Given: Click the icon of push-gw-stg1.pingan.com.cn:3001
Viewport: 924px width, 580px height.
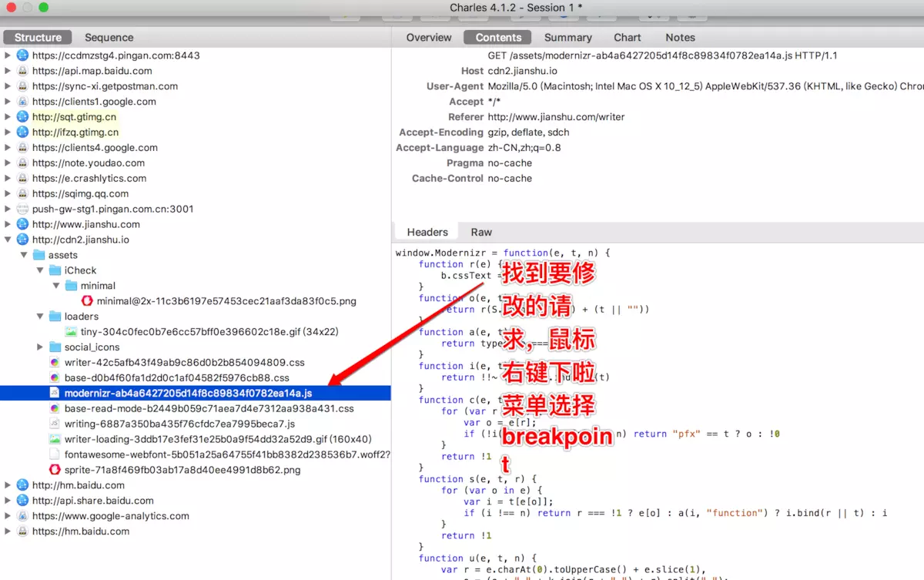Looking at the screenshot, I should click(x=22, y=209).
